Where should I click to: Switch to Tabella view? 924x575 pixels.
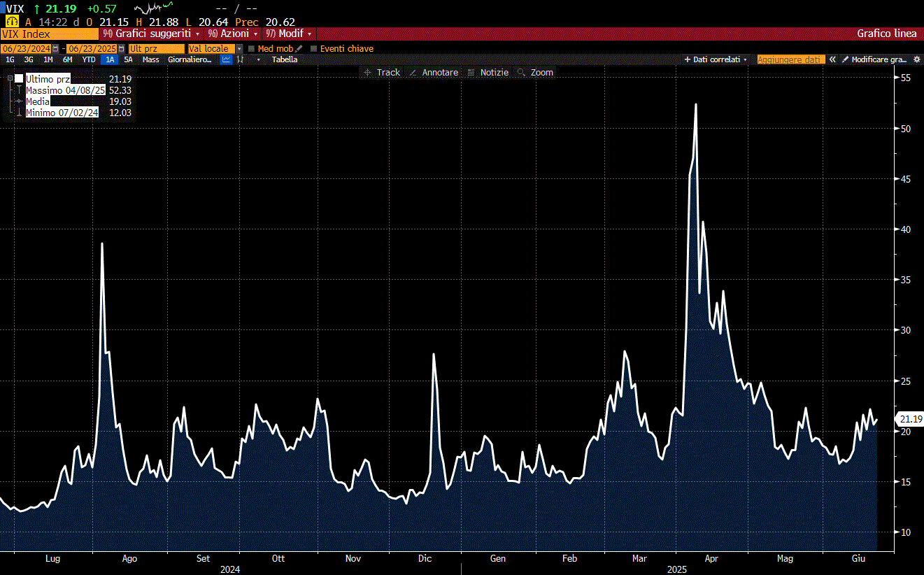[x=285, y=59]
